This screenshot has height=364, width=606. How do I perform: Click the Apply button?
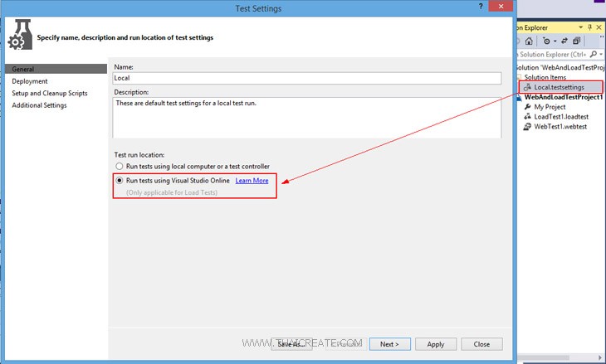[x=436, y=344]
